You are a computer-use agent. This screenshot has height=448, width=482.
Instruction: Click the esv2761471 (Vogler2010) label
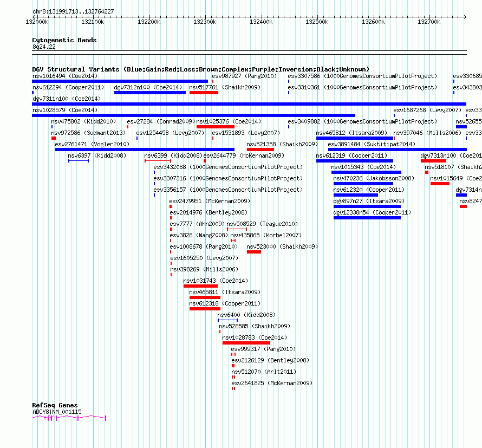click(x=92, y=144)
